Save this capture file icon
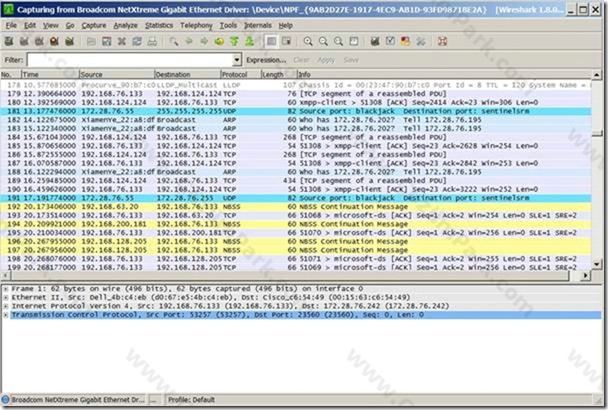 tap(107, 41)
